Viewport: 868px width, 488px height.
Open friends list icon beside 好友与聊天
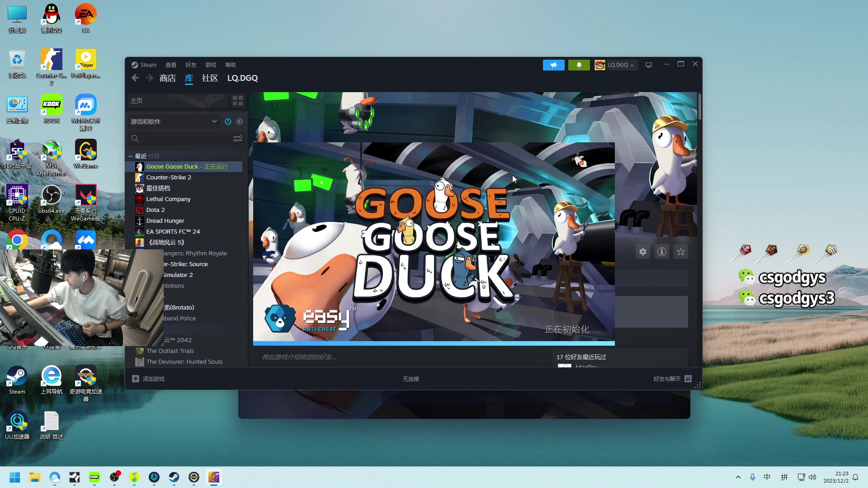coord(688,379)
